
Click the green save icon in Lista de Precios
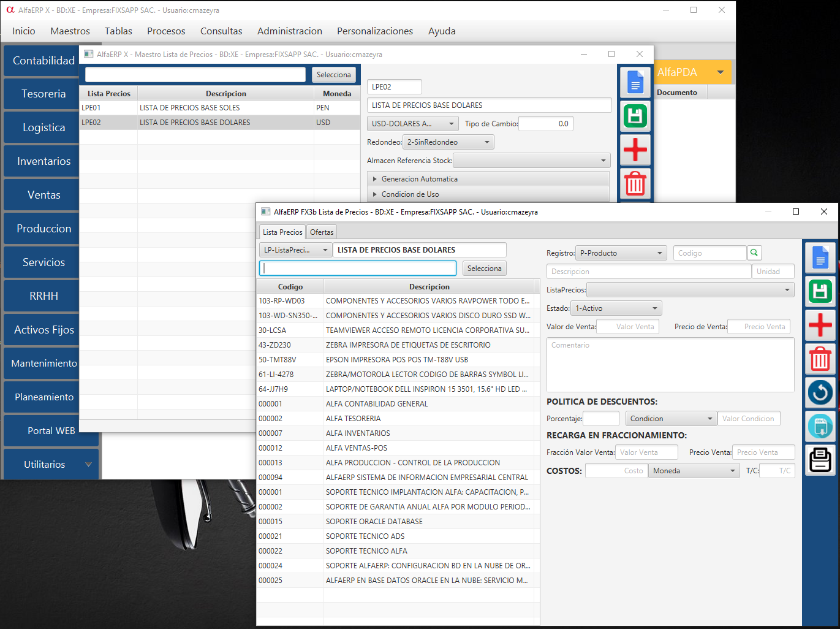(x=820, y=291)
